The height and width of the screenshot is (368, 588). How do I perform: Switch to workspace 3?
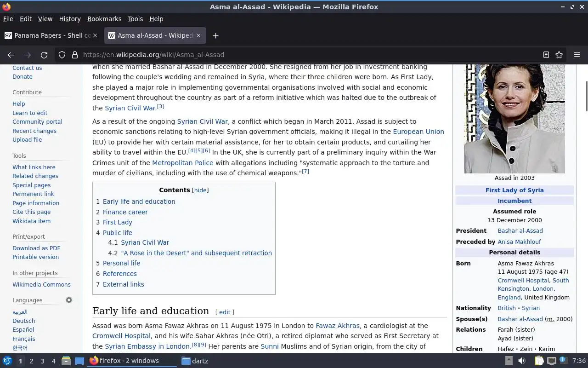[42, 361]
